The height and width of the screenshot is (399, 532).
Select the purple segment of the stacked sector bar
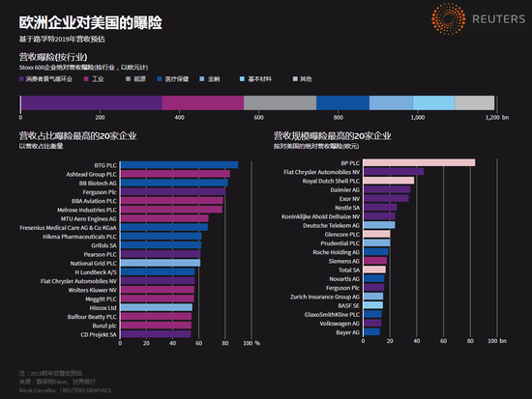92,102
